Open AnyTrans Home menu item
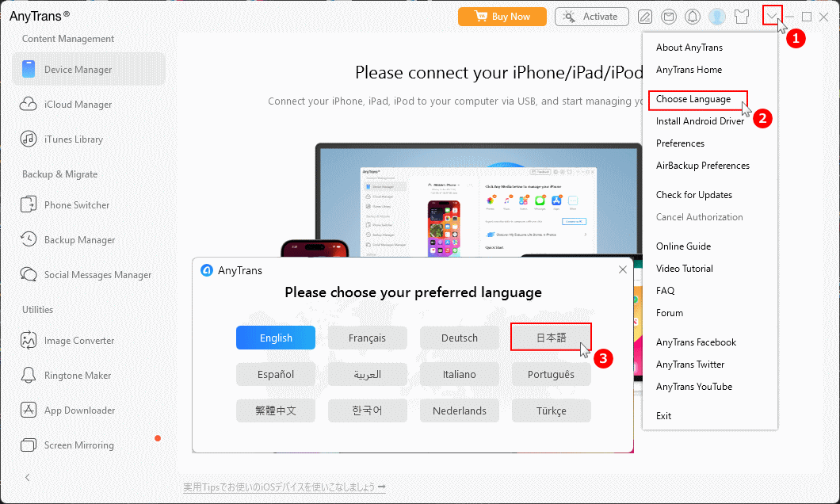The height and width of the screenshot is (504, 840). [x=689, y=70]
